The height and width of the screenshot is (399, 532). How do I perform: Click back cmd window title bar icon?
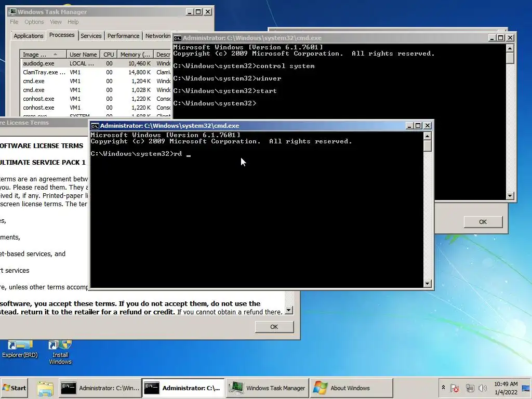click(x=178, y=38)
